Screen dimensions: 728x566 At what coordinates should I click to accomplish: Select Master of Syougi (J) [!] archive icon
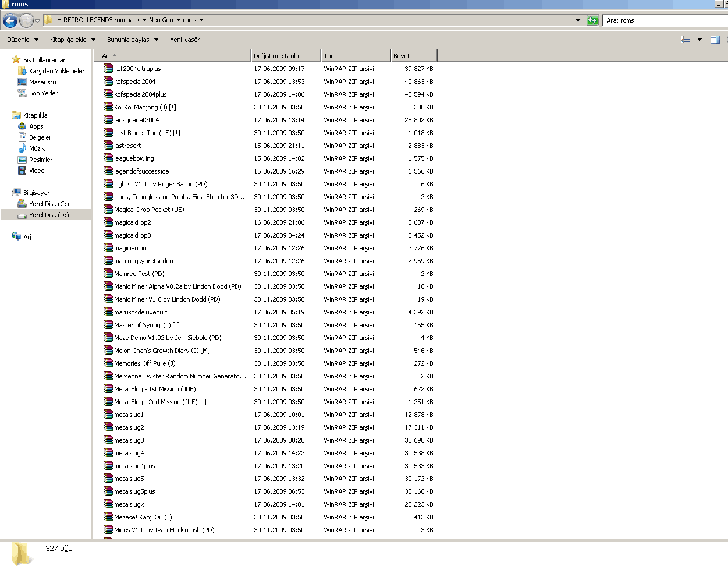(108, 324)
